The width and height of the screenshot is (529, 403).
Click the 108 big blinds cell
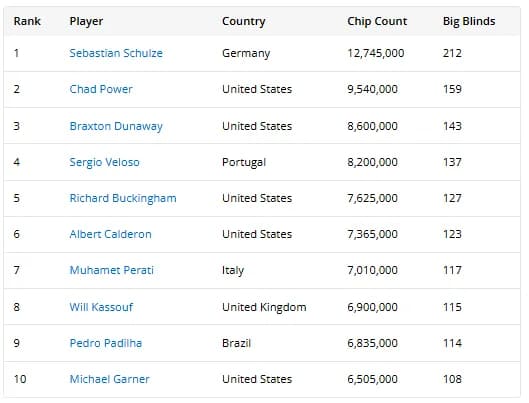click(452, 379)
